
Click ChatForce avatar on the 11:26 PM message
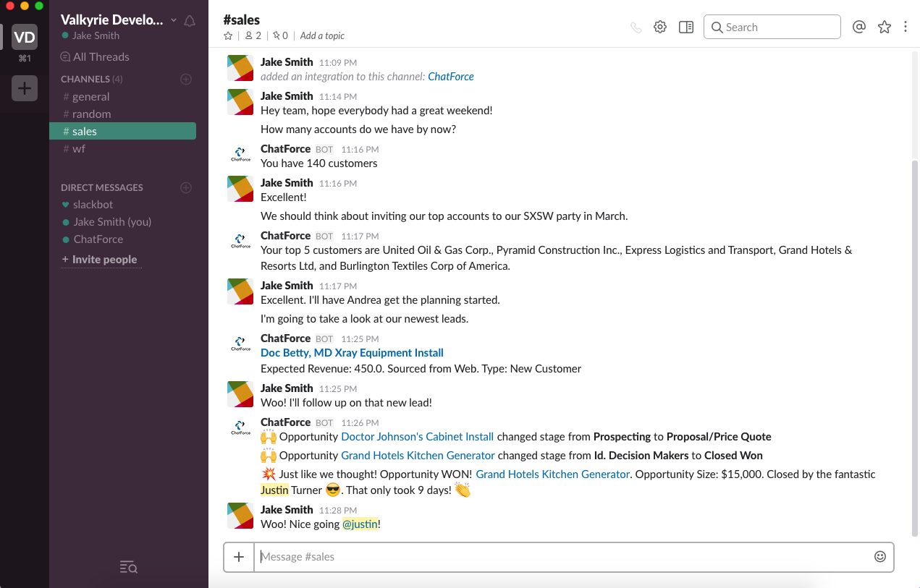pos(240,428)
